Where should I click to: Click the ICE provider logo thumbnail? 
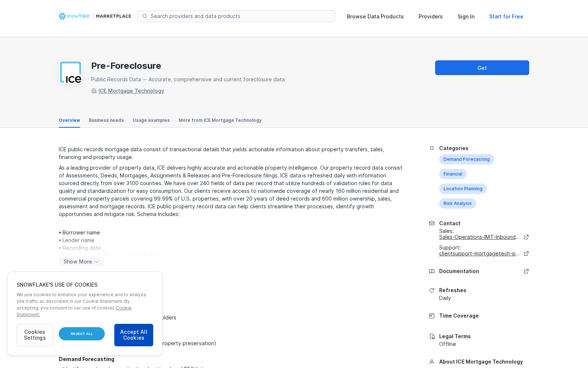[x=71, y=72]
